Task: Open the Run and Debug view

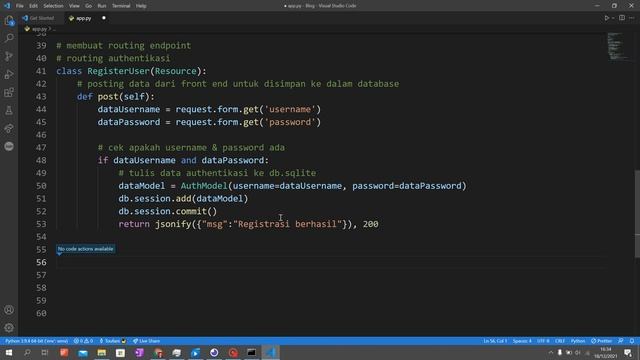Action: 9,74
